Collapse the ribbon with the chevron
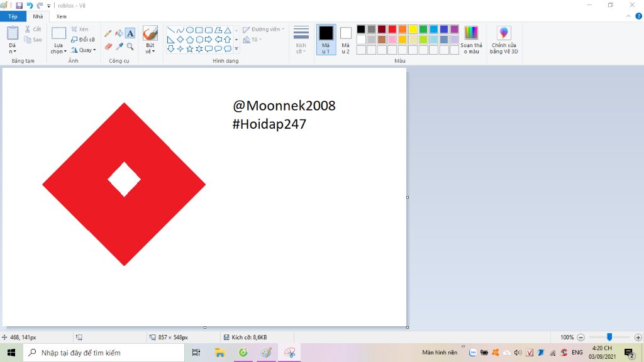This screenshot has height=362, width=644. pos(628,16)
